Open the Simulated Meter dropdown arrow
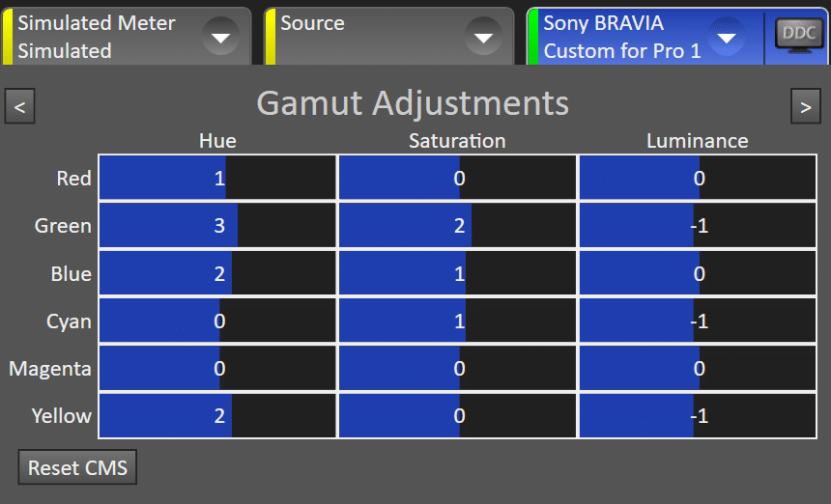 pos(220,37)
